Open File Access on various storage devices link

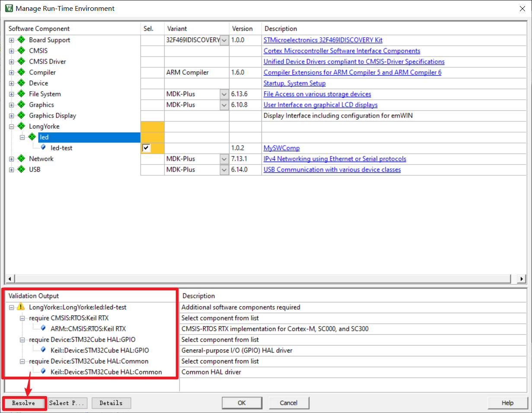317,94
